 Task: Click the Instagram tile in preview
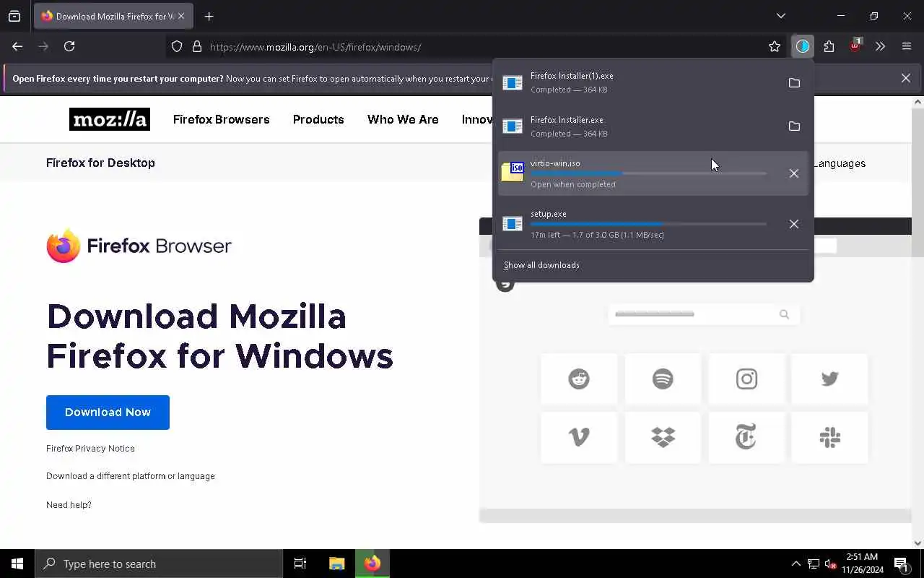click(746, 379)
